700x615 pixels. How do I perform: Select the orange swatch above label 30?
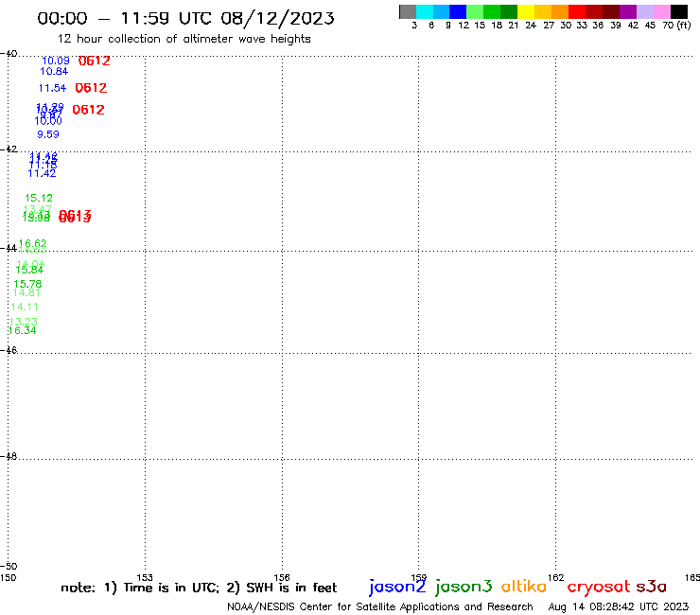pyautogui.click(x=560, y=11)
